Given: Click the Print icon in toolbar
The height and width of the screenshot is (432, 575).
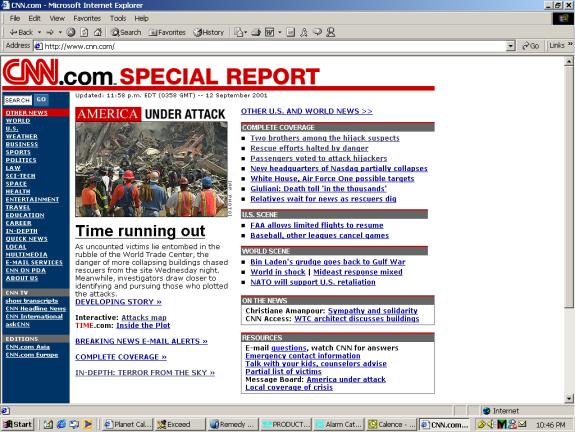Looking at the screenshot, I should [256, 32].
